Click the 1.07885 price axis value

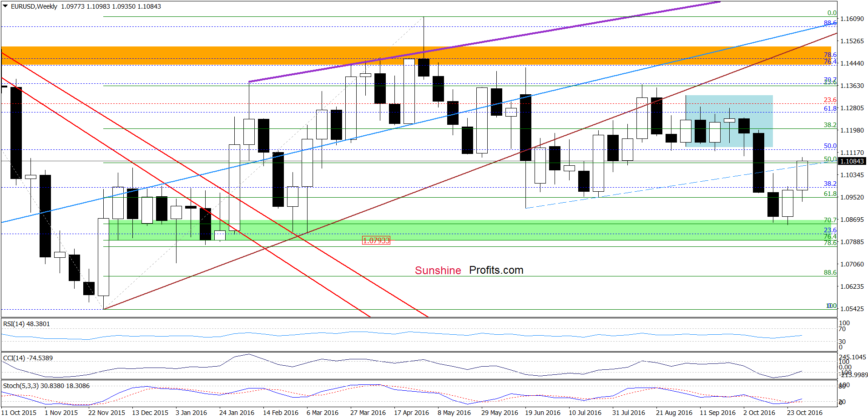852,242
